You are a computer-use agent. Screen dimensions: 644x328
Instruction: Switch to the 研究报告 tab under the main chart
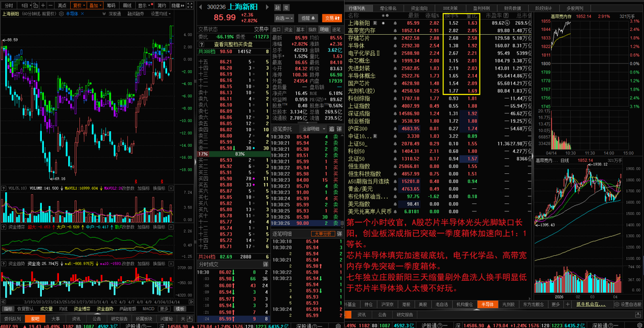click(x=119, y=319)
